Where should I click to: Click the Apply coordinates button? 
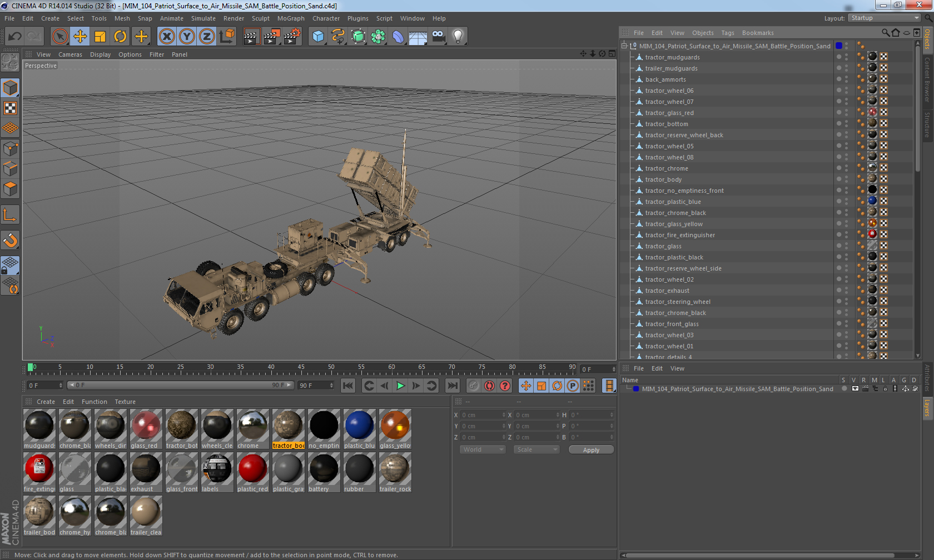click(591, 450)
